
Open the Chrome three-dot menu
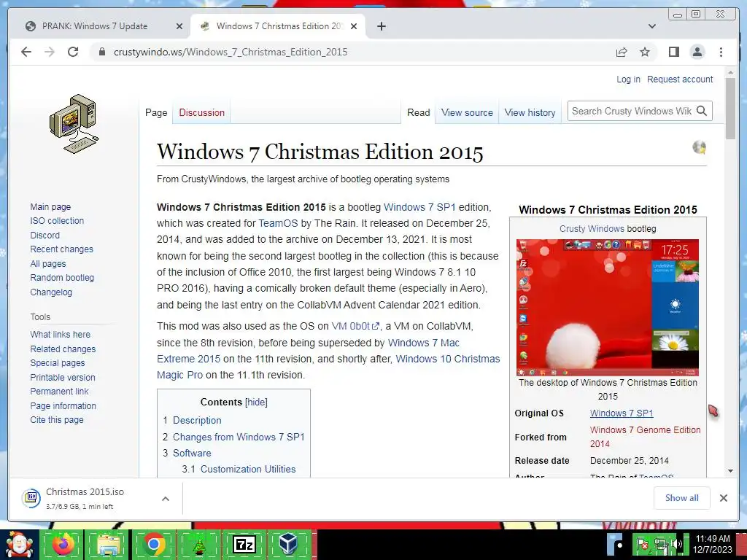721,52
